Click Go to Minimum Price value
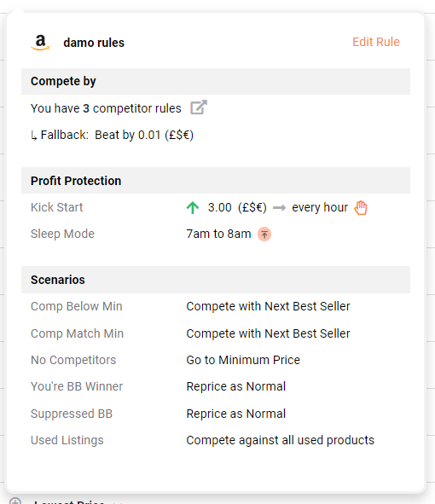The image size is (435, 504). 243,360
